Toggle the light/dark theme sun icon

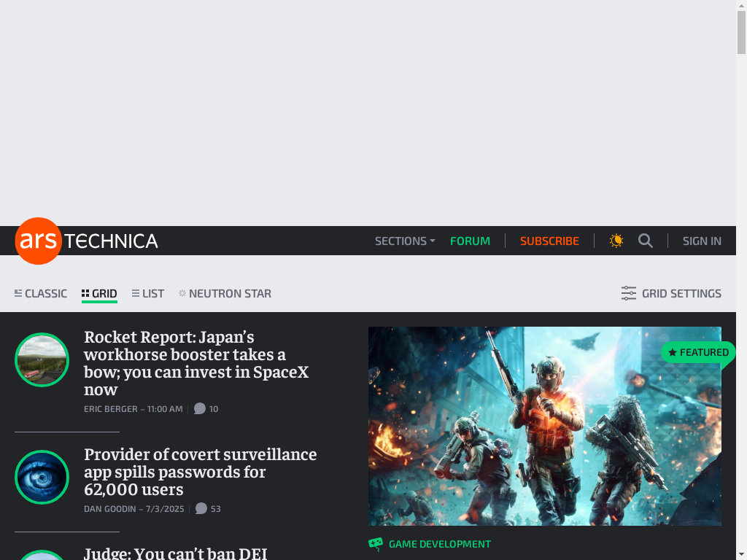[616, 241]
